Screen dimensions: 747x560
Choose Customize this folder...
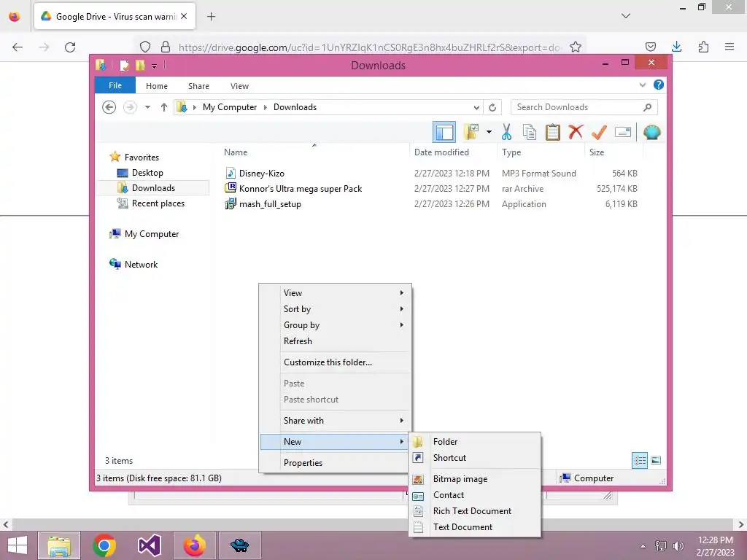click(x=335, y=362)
